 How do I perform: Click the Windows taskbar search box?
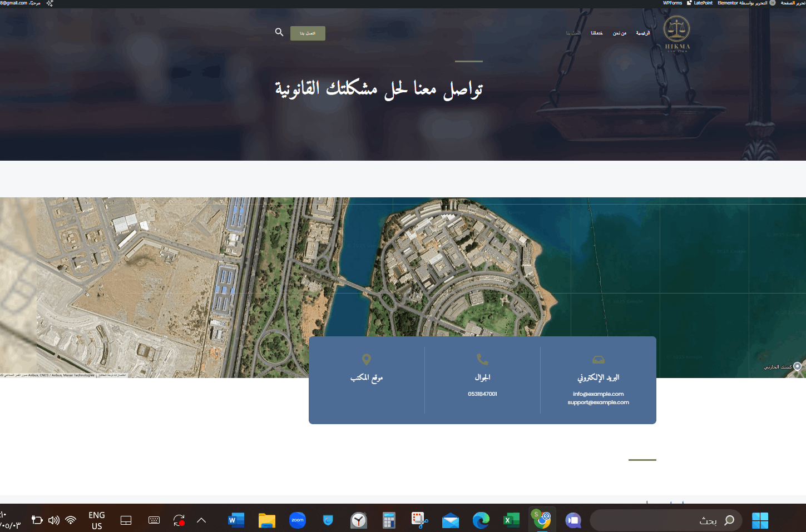(x=666, y=520)
